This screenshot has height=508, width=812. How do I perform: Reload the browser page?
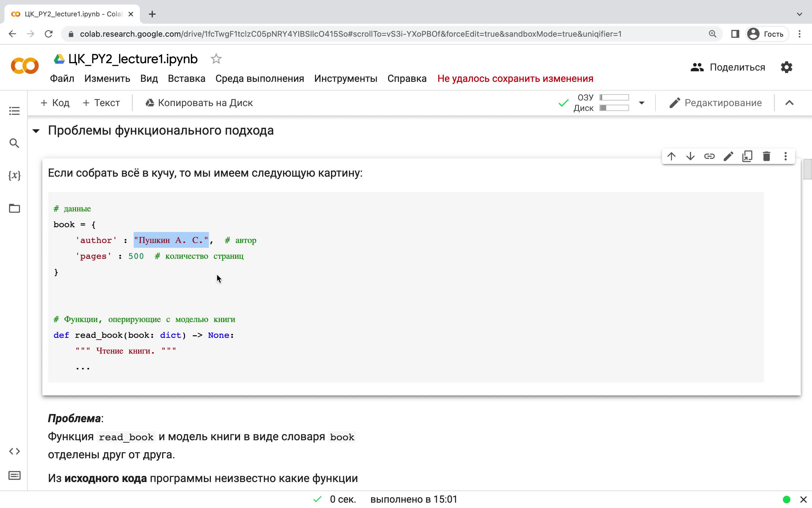[x=49, y=34]
